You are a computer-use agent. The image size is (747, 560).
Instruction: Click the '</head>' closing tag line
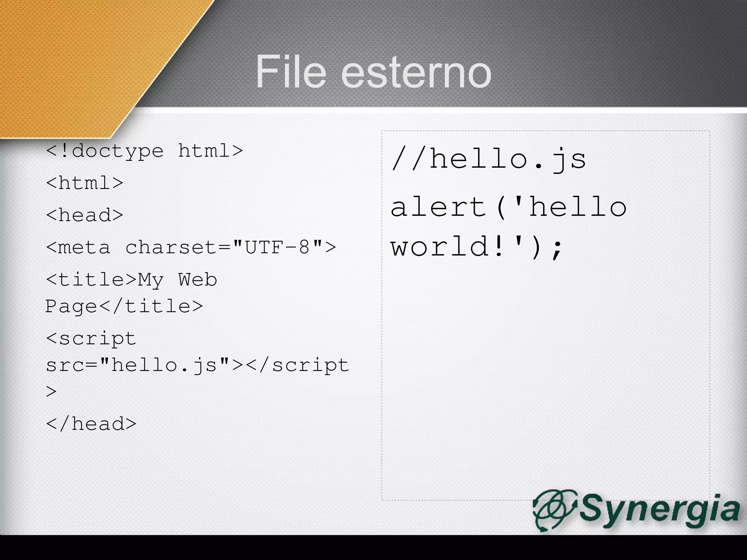point(91,424)
